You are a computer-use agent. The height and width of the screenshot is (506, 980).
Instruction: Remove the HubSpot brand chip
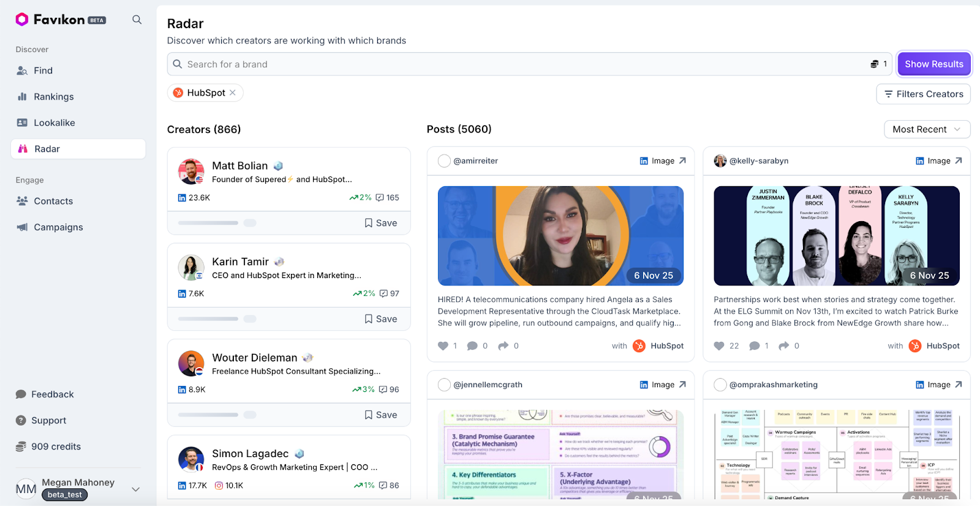click(x=233, y=93)
